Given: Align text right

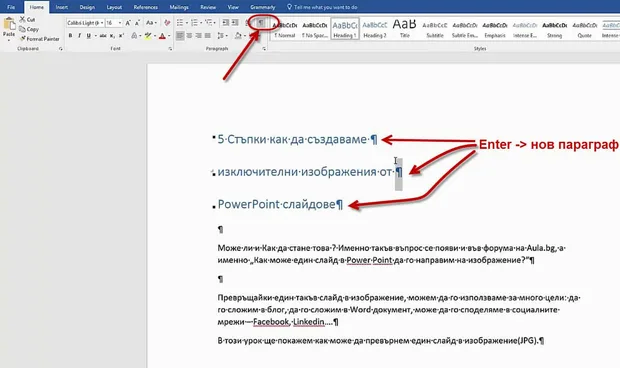Looking at the screenshot, I should 198,36.
